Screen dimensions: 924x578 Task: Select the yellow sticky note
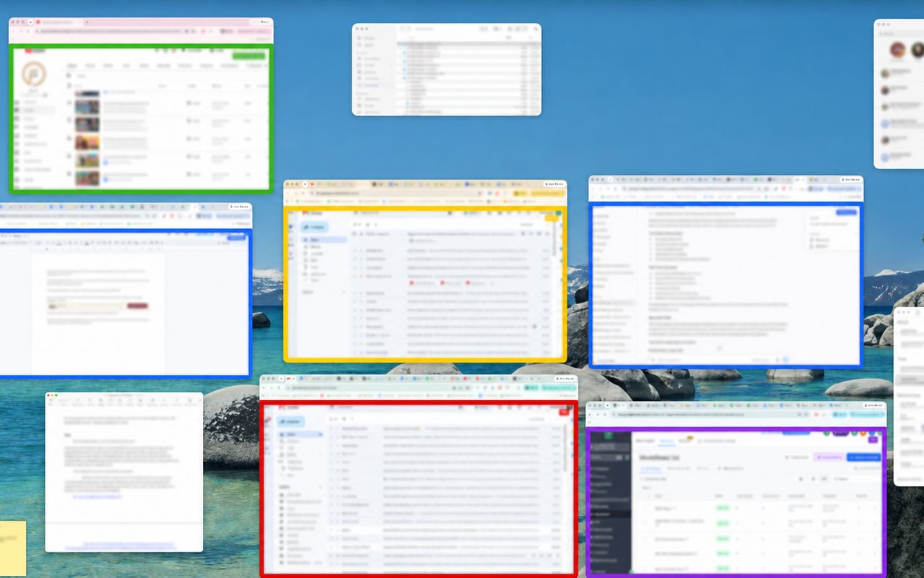tap(13, 548)
